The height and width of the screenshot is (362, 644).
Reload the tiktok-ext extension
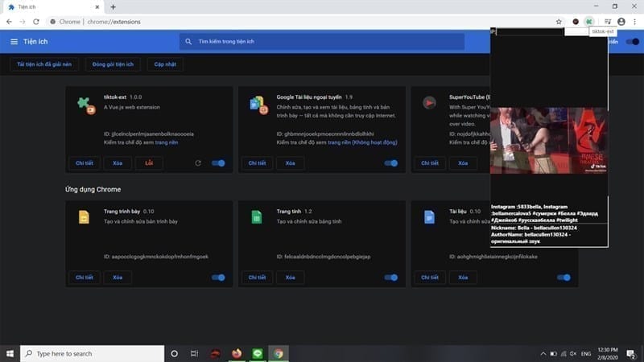point(198,163)
